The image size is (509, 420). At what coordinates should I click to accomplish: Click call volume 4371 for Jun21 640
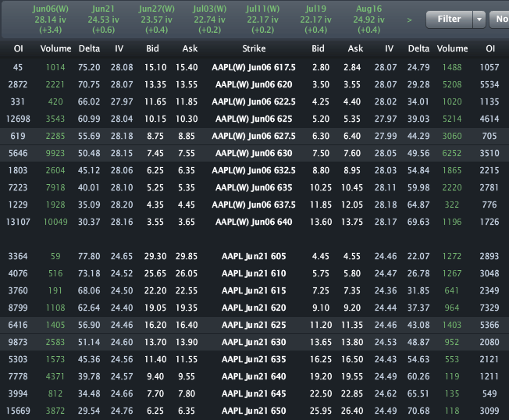tap(55, 377)
